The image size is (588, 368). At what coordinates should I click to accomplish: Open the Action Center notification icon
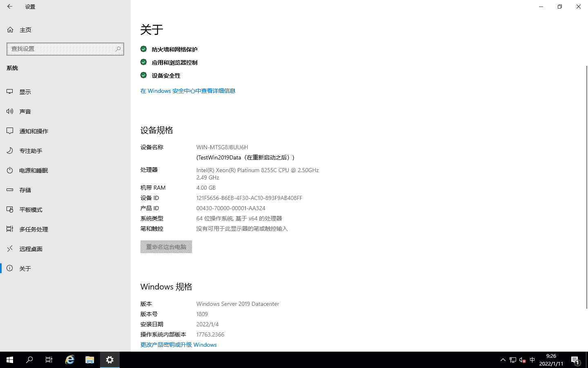coord(575,360)
